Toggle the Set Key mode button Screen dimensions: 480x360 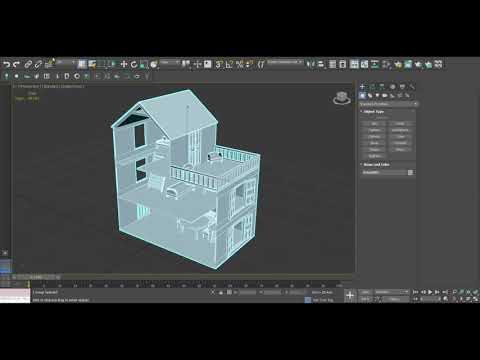365,299
